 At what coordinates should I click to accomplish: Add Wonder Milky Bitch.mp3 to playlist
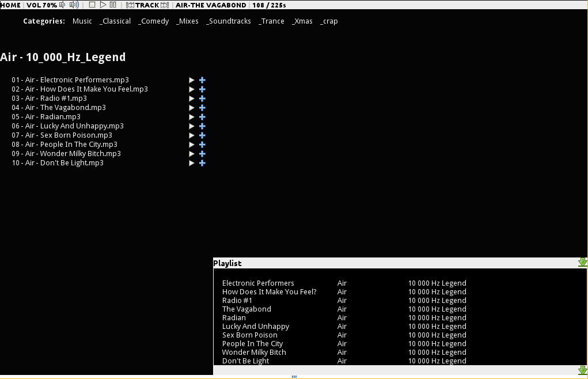click(x=202, y=154)
